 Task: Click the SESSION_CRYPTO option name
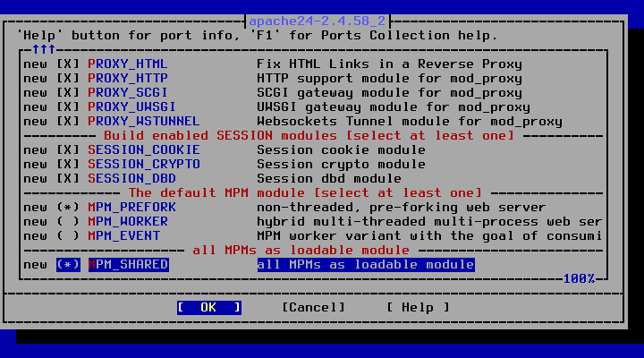144,165
